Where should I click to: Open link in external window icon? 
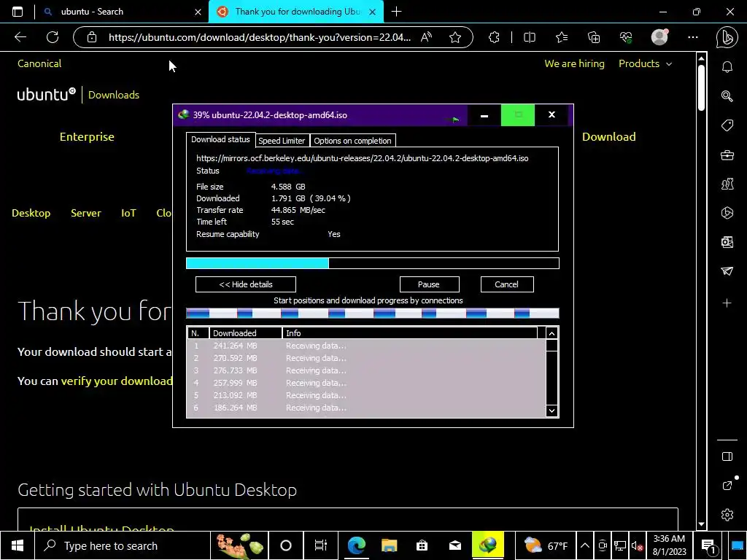[727, 485]
